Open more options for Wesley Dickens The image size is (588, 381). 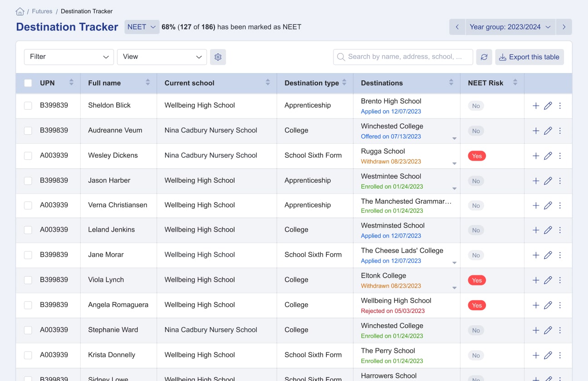(560, 156)
